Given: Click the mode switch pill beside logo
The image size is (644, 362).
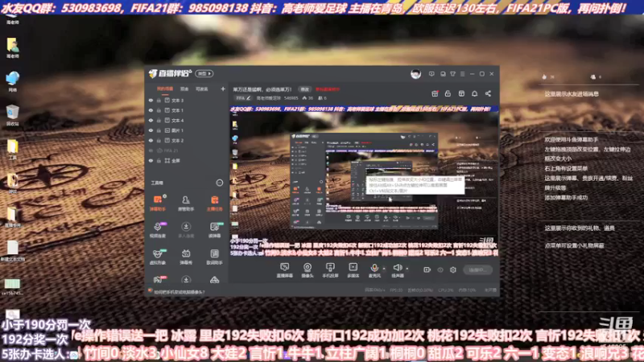Looking at the screenshot, I should tap(204, 73).
